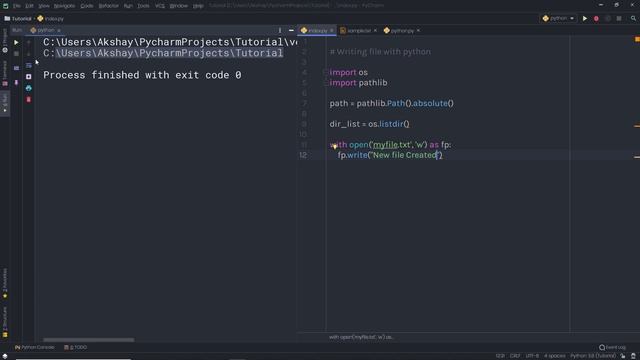Click the index.py breadcrumb
The width and height of the screenshot is (640, 360).
point(51,19)
